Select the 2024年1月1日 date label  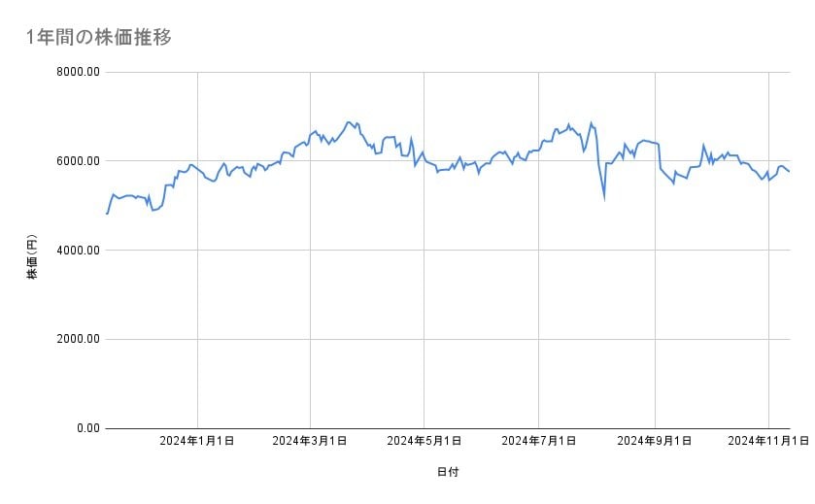pyautogui.click(x=196, y=441)
